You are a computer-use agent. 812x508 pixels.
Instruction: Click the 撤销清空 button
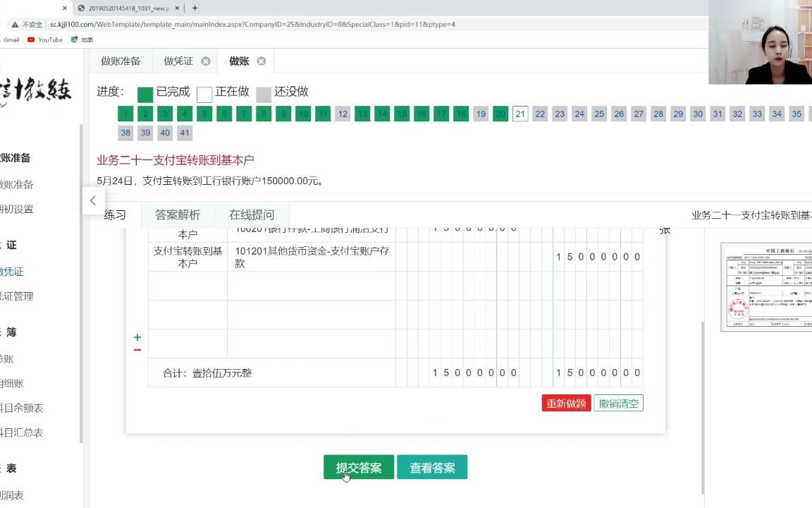pyautogui.click(x=617, y=403)
